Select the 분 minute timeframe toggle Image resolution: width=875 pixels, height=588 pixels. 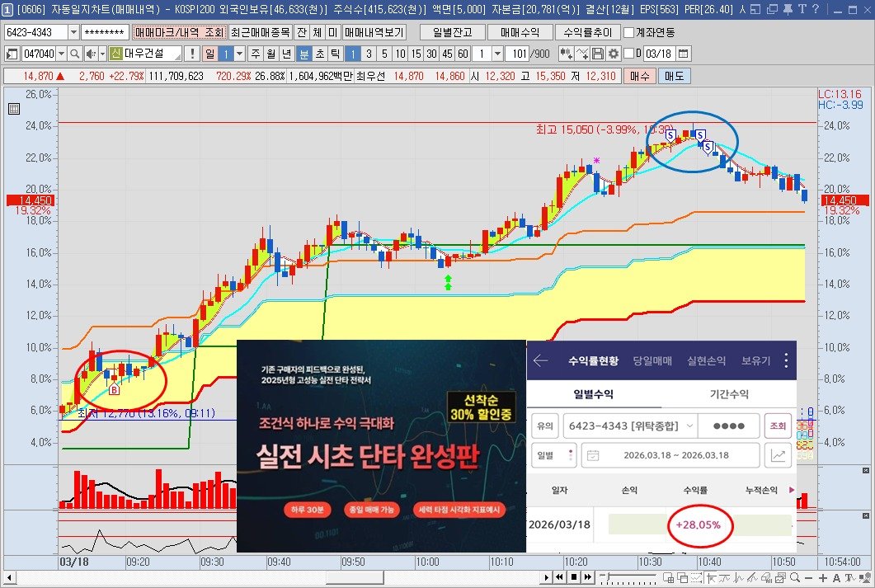(x=303, y=54)
